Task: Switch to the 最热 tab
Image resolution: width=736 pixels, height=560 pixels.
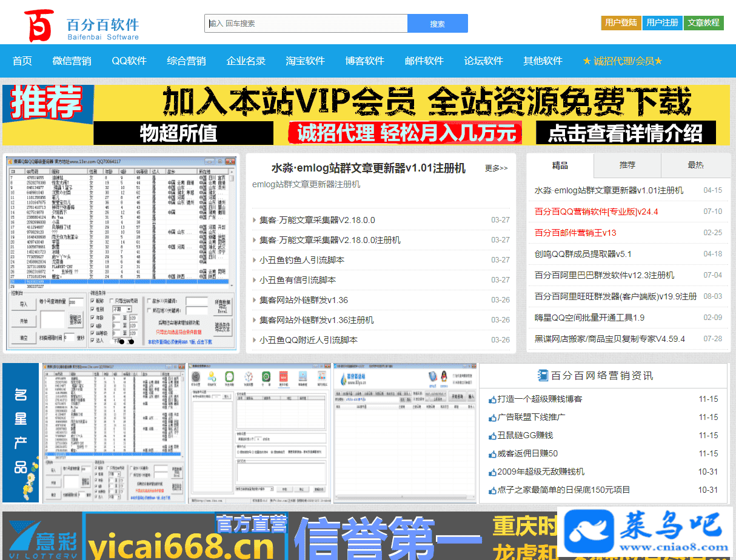Action: coord(695,165)
